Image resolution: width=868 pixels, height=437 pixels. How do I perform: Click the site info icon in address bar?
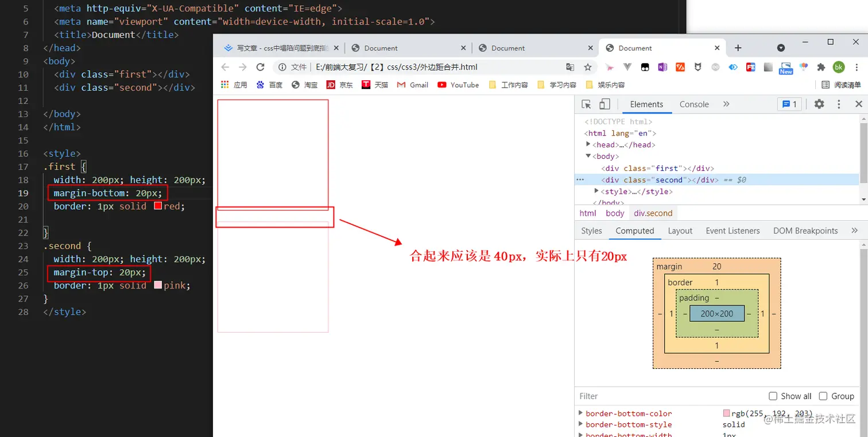tap(282, 67)
